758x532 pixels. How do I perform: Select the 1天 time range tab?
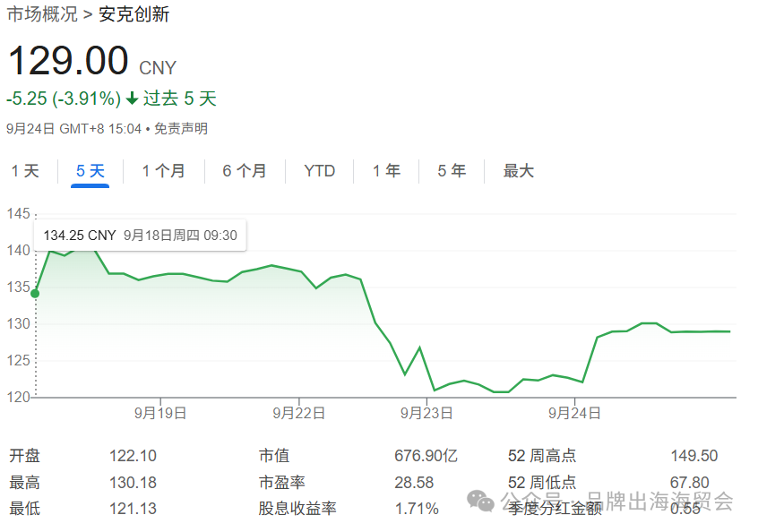pos(25,170)
